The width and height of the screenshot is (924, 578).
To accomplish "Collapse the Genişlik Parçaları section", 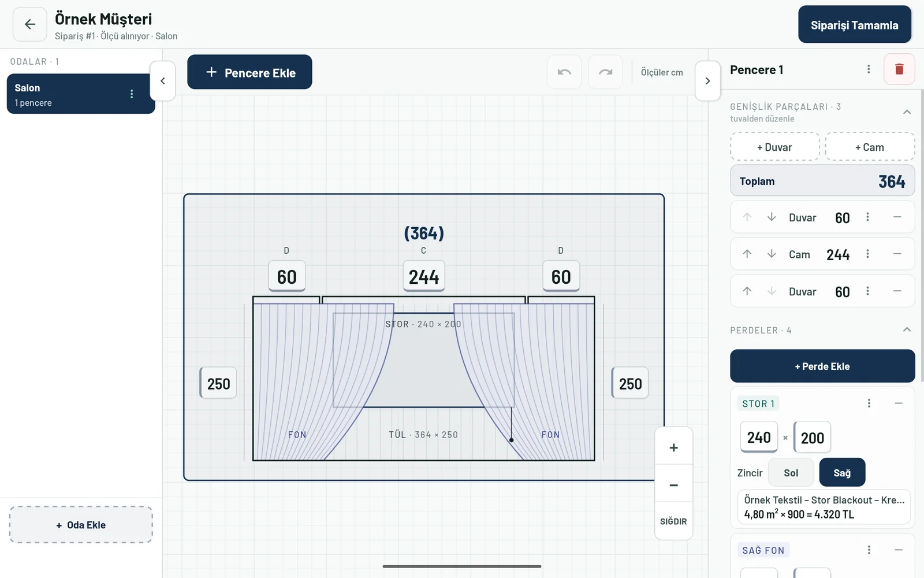I will point(907,112).
